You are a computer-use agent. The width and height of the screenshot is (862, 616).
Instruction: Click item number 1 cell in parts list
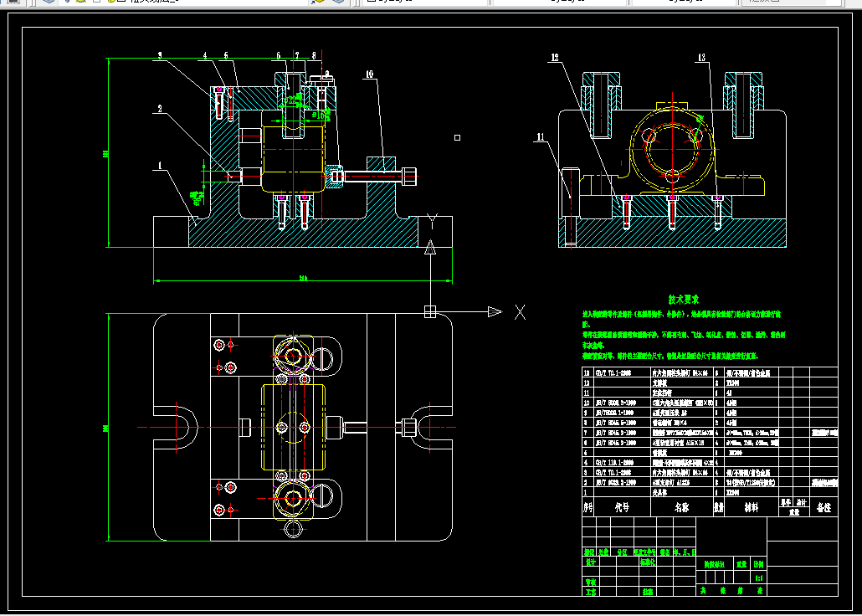pyautogui.click(x=588, y=493)
